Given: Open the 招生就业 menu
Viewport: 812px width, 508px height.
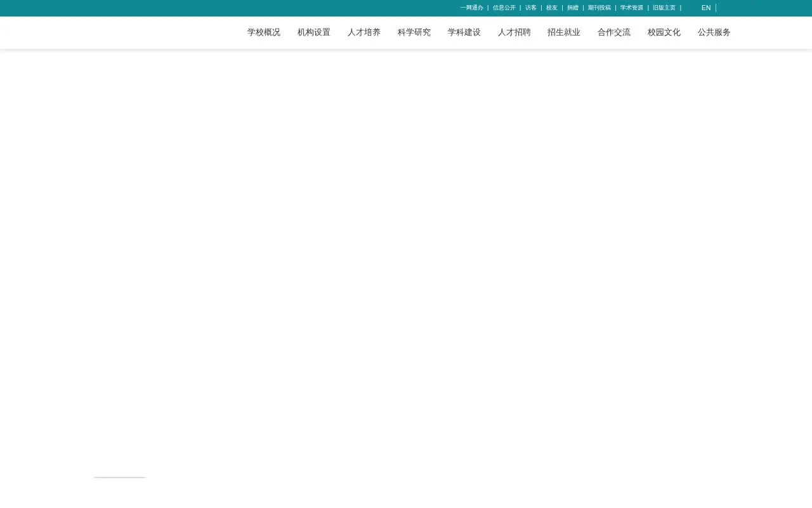Looking at the screenshot, I should pos(564,32).
